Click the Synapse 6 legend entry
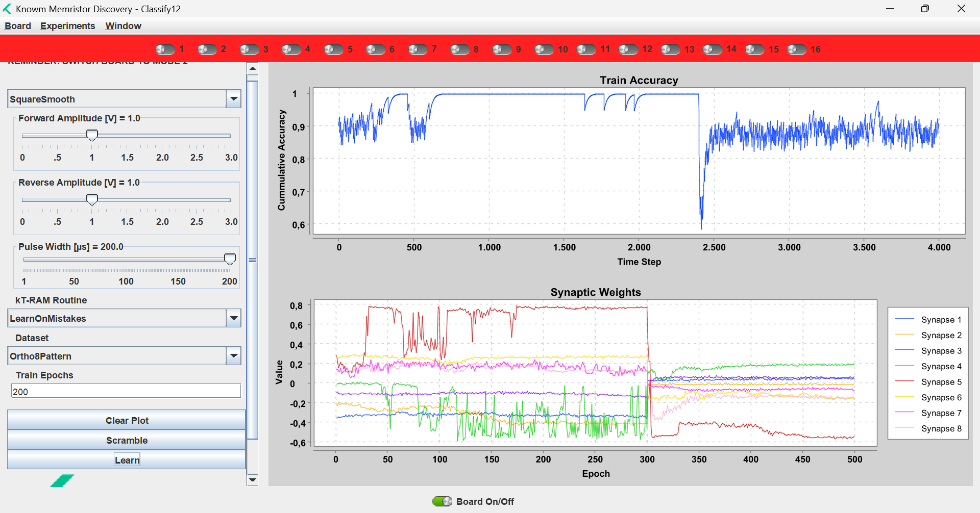 click(x=929, y=397)
